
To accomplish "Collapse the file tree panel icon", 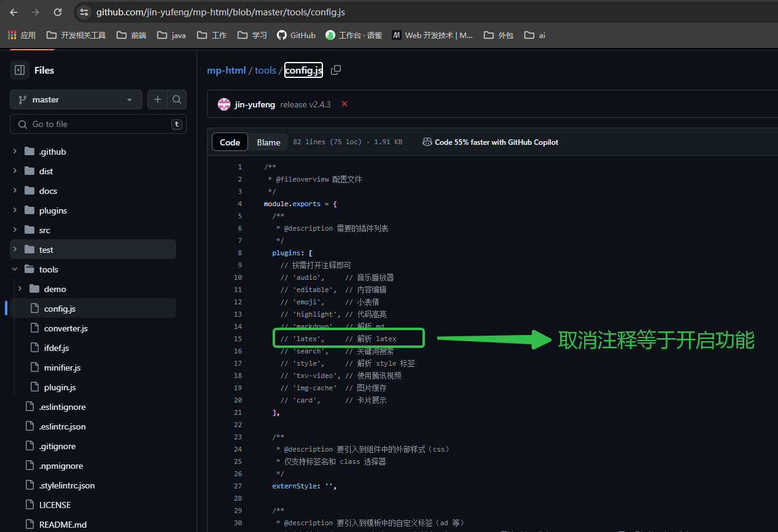I will (x=20, y=70).
